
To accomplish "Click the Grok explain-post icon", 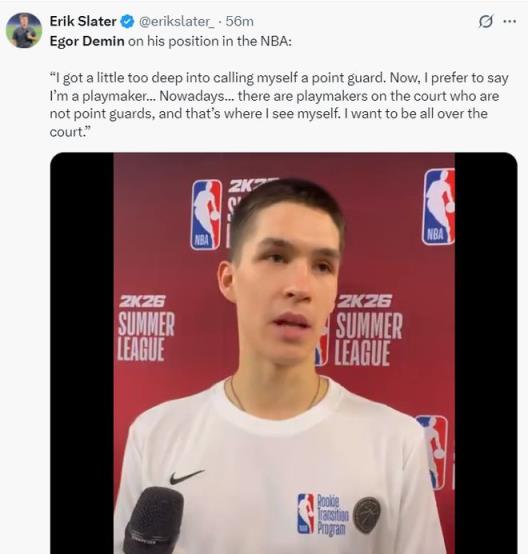I will [x=486, y=22].
